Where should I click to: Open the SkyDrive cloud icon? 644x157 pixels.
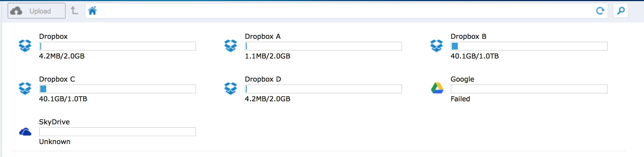coord(25,132)
